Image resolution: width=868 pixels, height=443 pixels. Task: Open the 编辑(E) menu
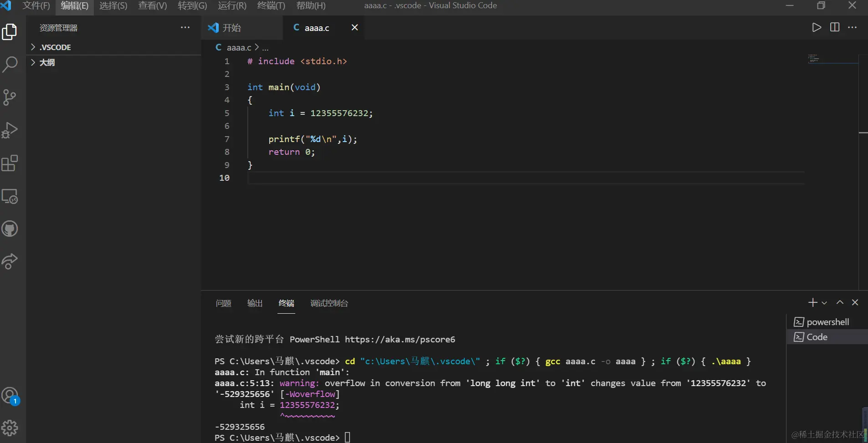(74, 5)
